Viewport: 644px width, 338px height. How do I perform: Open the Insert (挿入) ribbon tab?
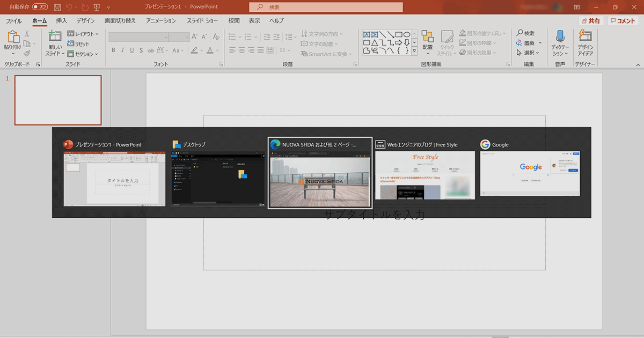61,20
